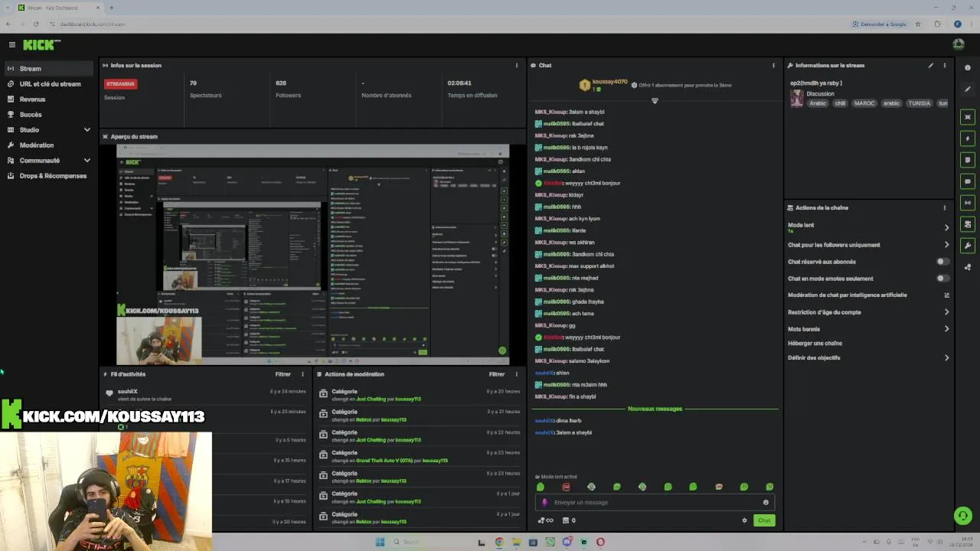Click the stream preview thumbnail
Image resolution: width=980 pixels, height=551 pixels.
(312, 255)
